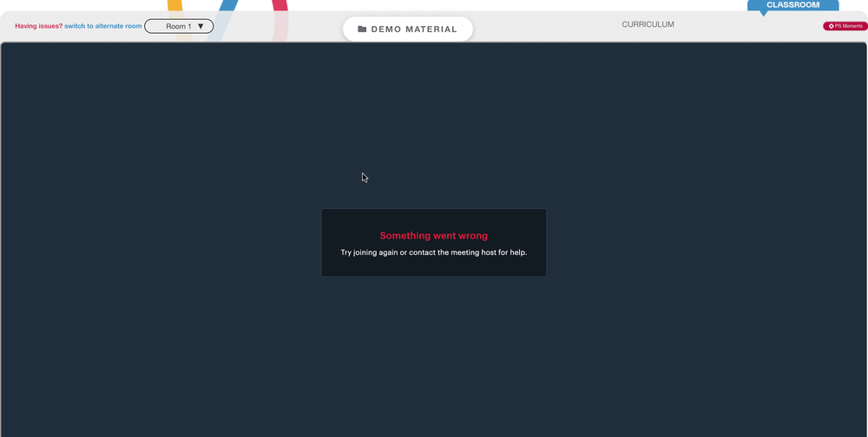Viewport: 868px width, 437px height.
Task: Click the Having issues? label
Action: (x=39, y=26)
